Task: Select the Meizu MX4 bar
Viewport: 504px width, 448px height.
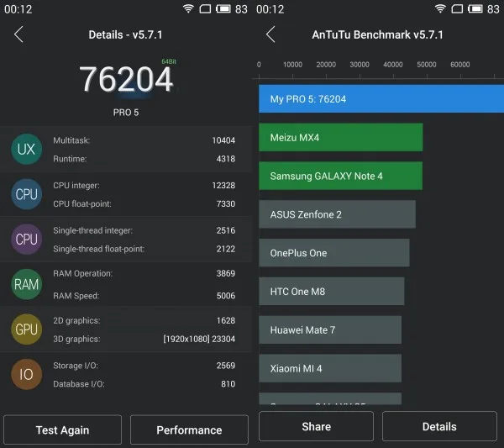Action: click(x=341, y=137)
